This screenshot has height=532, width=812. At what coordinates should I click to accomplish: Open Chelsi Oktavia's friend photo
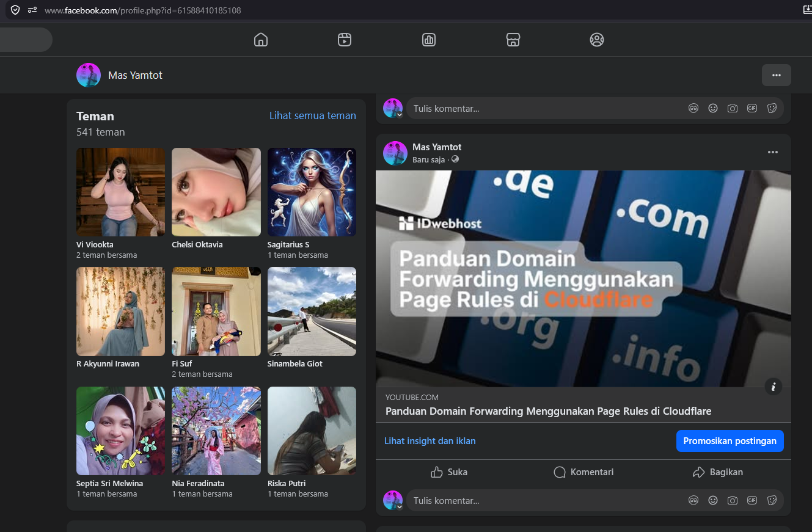216,192
